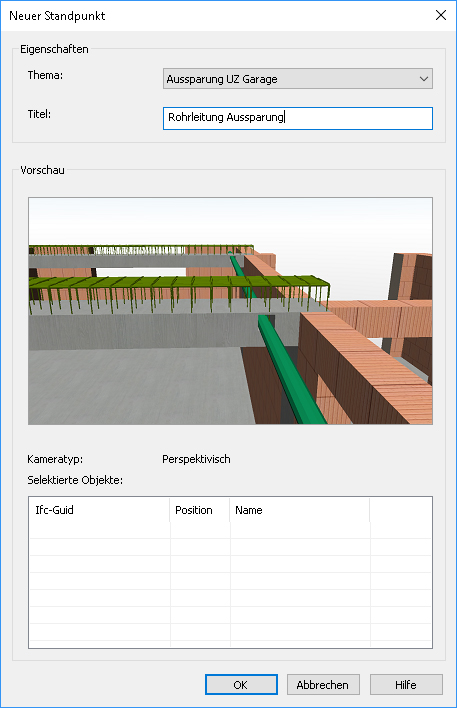457x708 pixels.
Task: Focus the Titel input field
Action: tap(298, 118)
